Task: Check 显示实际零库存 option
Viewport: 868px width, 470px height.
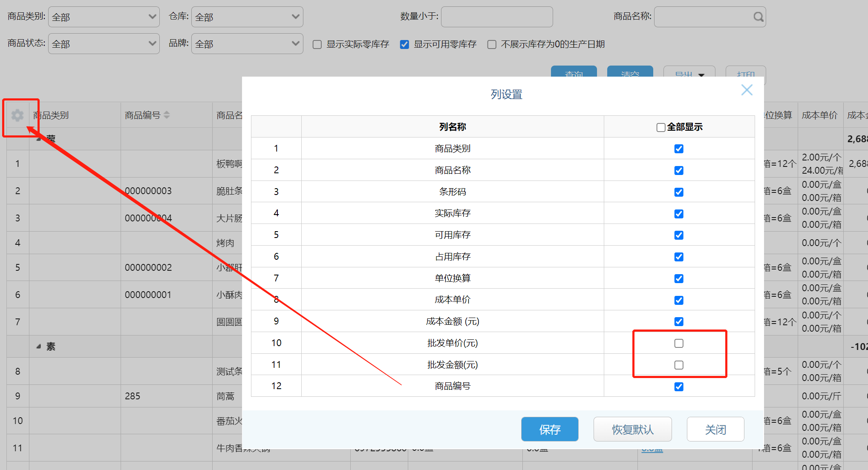Action: [317, 44]
